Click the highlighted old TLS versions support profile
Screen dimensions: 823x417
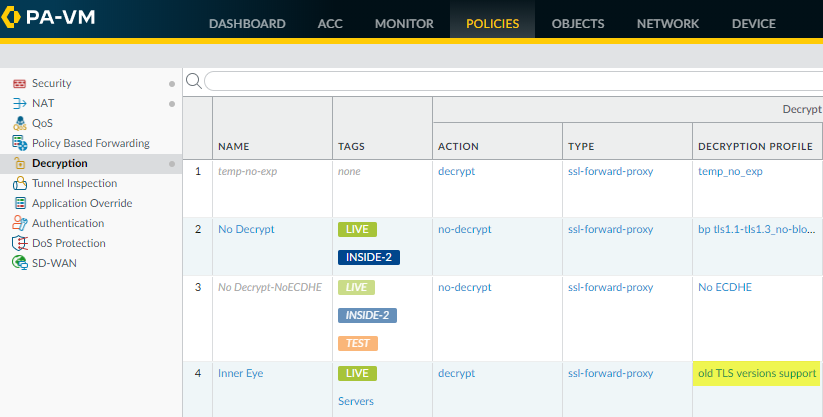coord(757,373)
